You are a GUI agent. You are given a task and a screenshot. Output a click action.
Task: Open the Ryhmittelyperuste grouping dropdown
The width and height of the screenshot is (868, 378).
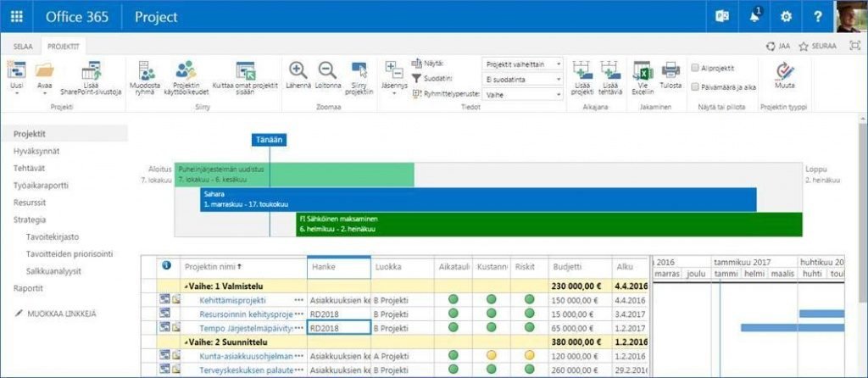[x=523, y=95]
